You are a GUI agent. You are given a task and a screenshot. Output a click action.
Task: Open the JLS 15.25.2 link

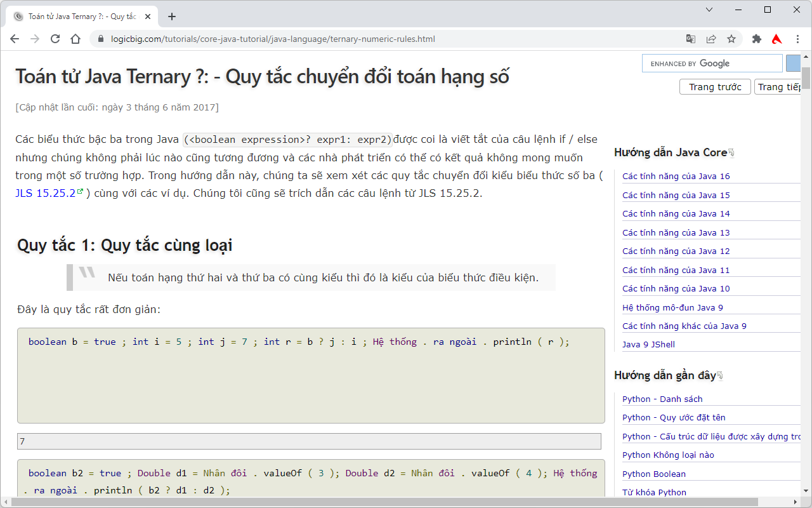(45, 194)
